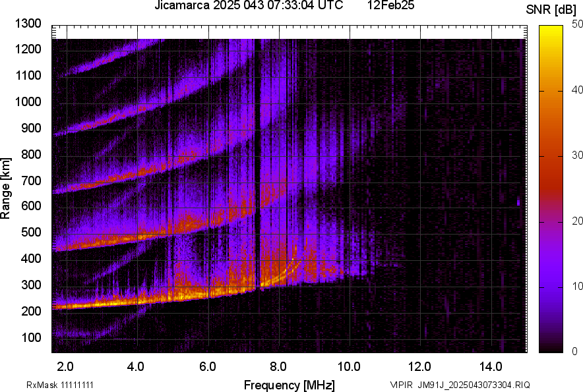Click y-axis tick label '400'
583x392 pixels.
[31, 259]
